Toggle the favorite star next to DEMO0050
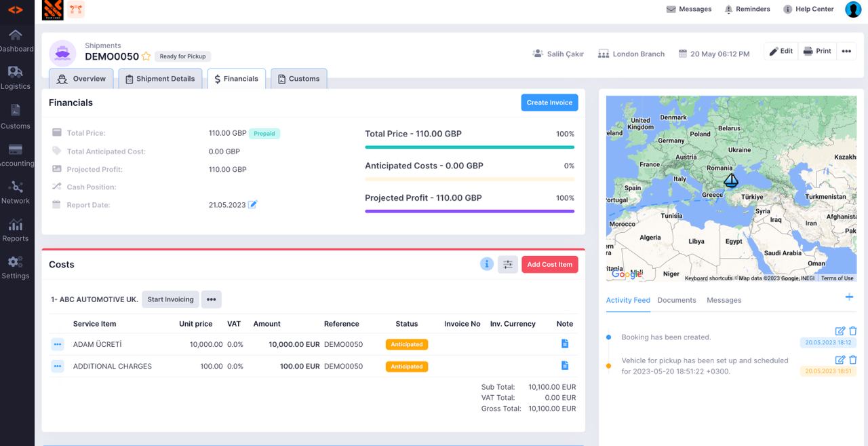868x446 pixels. [146, 57]
